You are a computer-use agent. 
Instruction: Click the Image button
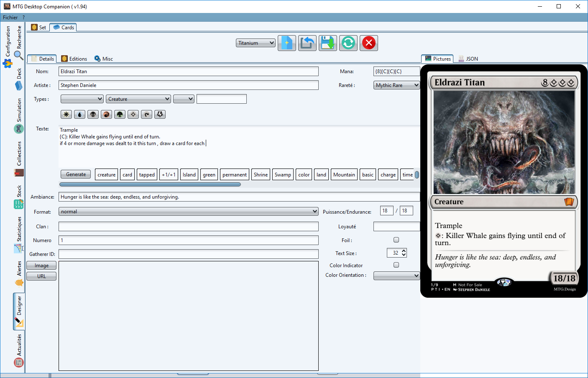coord(41,266)
